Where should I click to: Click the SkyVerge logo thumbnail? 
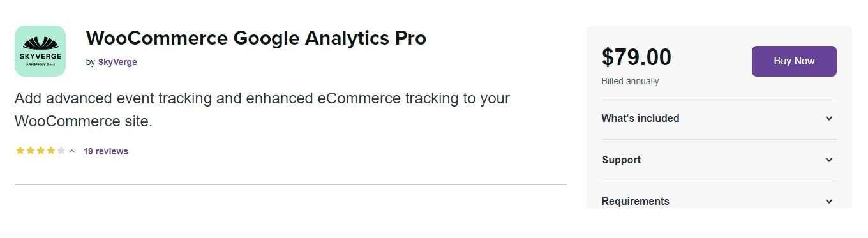(40, 51)
